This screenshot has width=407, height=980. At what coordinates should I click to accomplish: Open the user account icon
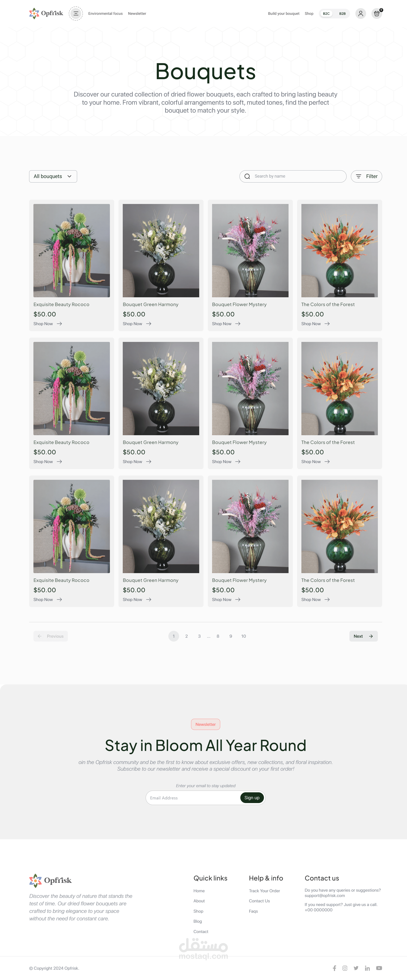360,13
